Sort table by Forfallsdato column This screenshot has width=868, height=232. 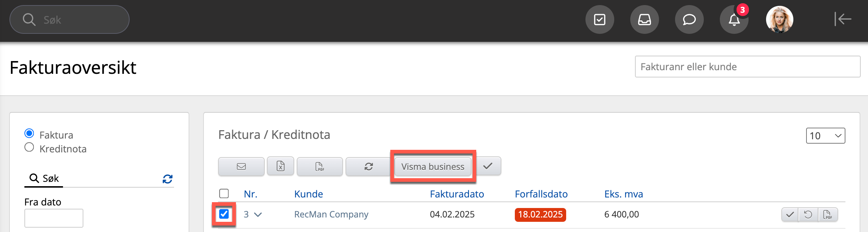tap(541, 194)
